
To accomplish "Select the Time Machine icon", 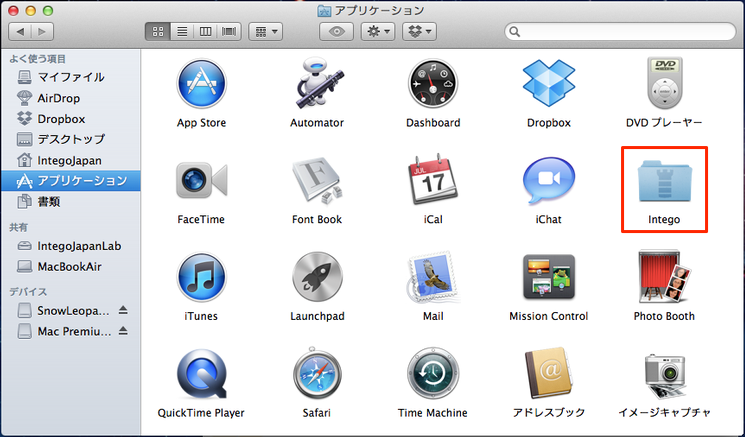I will coord(433,373).
